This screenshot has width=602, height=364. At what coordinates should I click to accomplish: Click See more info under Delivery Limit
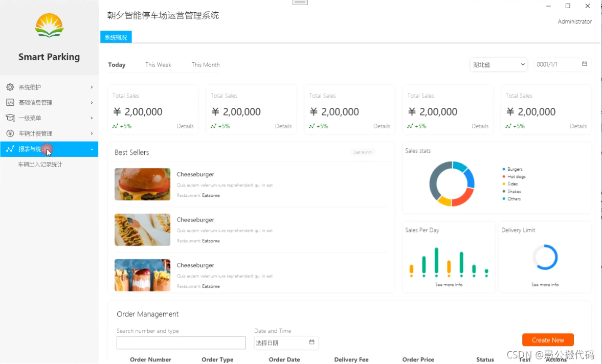545,285
